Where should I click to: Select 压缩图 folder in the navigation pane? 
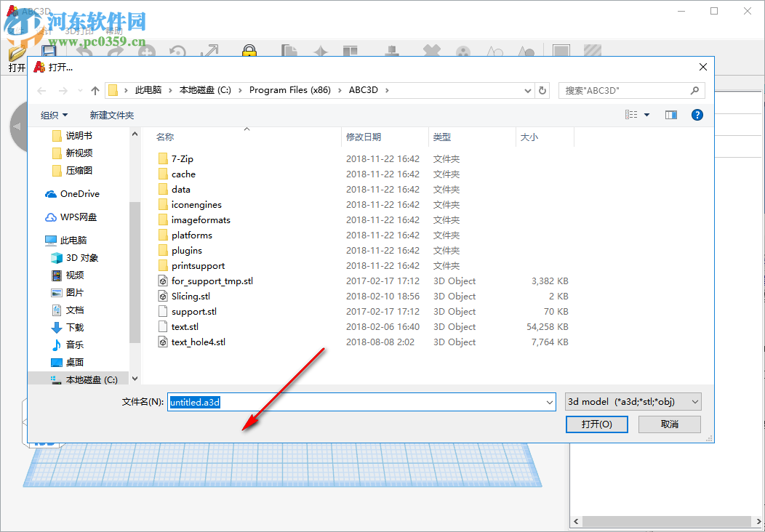72,171
